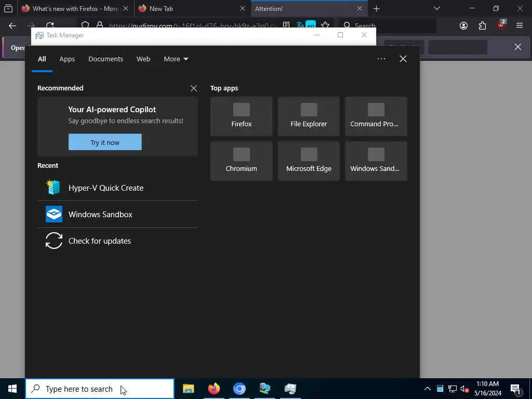The image size is (532, 399).
Task: Click the tracking protection shield icon
Action: tap(85, 25)
